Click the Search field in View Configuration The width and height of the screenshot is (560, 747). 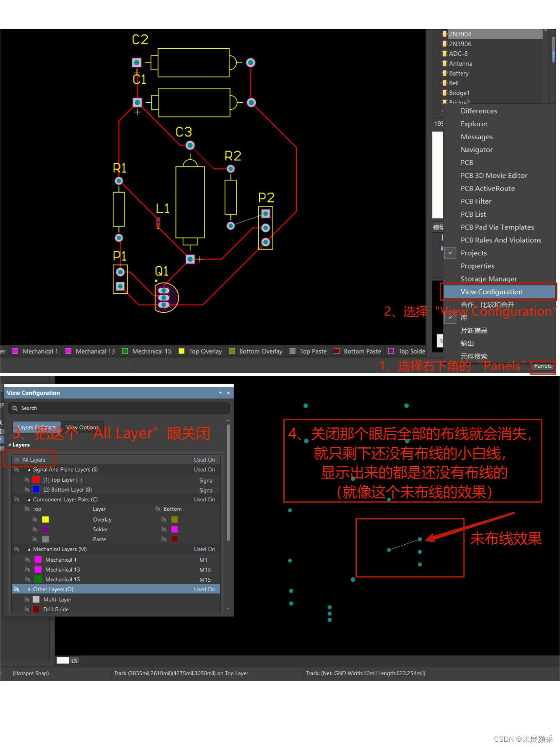tap(119, 408)
